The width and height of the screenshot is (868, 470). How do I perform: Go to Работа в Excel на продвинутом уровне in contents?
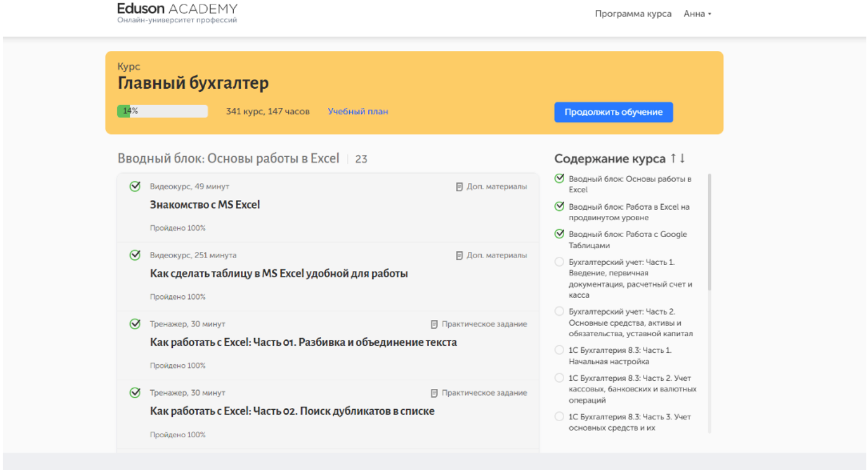(x=629, y=212)
